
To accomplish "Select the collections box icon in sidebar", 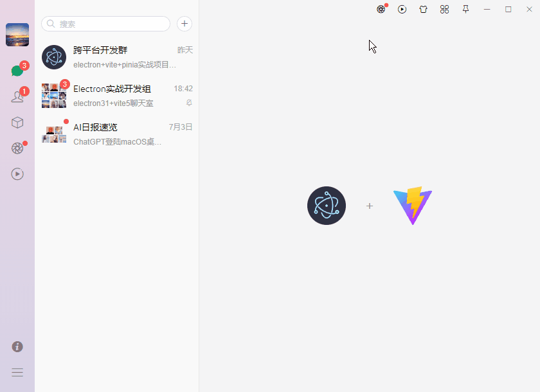I will point(17,122).
